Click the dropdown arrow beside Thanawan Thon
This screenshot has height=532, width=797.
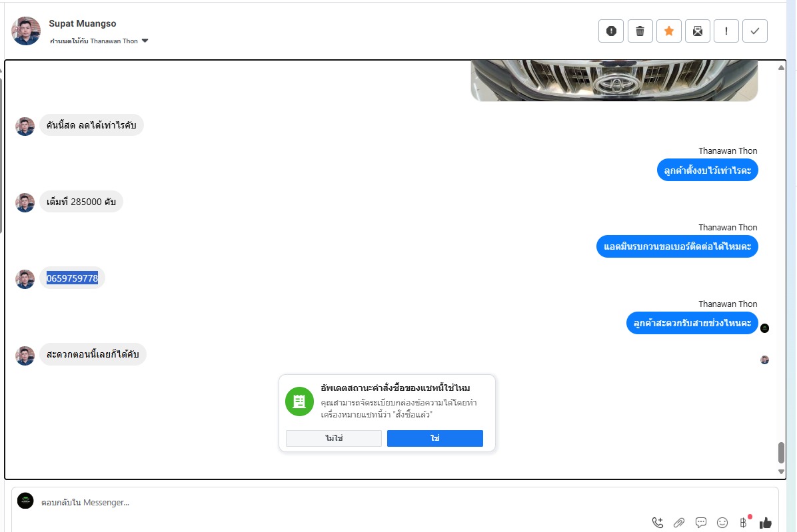tap(145, 41)
